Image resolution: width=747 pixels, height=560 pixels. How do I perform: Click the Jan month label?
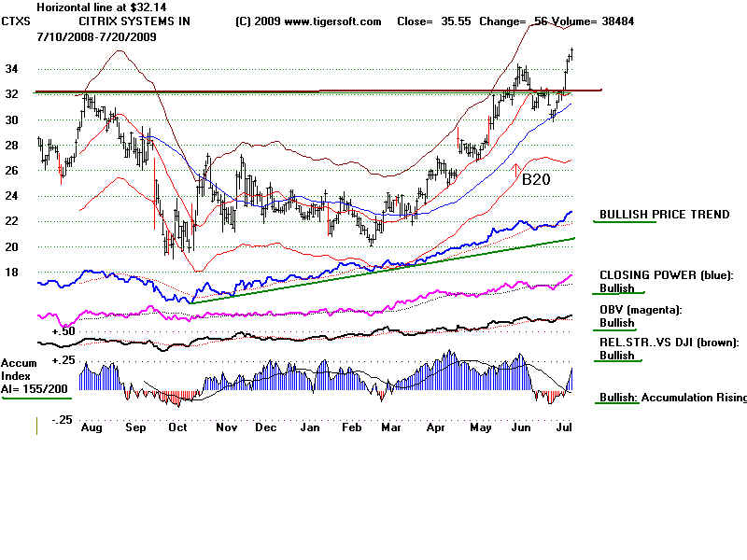click(x=310, y=427)
